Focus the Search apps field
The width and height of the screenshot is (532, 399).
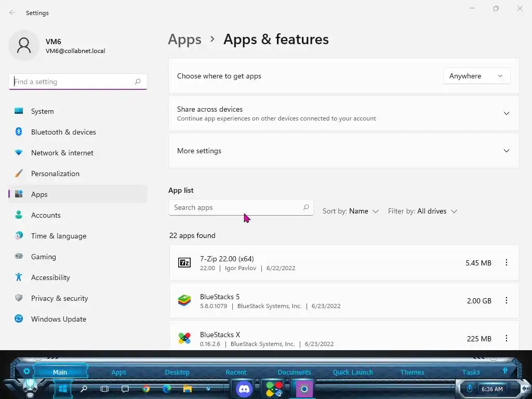(x=241, y=207)
